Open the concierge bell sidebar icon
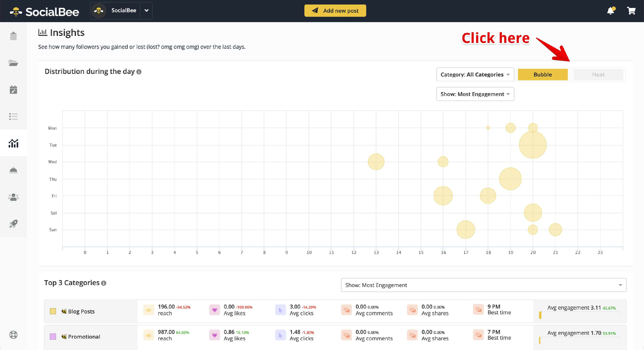 pyautogui.click(x=13, y=170)
